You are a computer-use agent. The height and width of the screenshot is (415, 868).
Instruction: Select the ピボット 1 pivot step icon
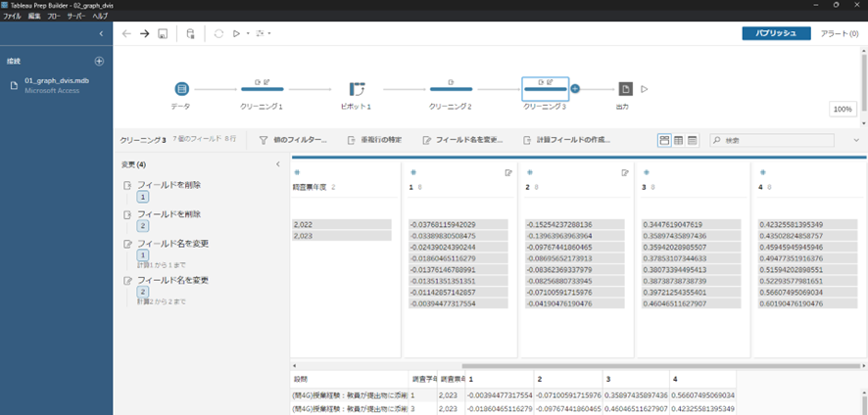click(358, 88)
